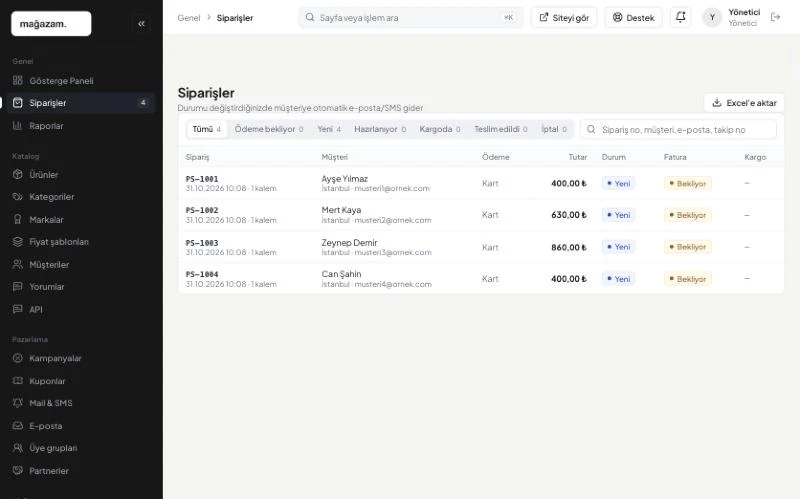800x499 pixels.
Task: Click the Üye grupları group icon
Action: (18, 447)
